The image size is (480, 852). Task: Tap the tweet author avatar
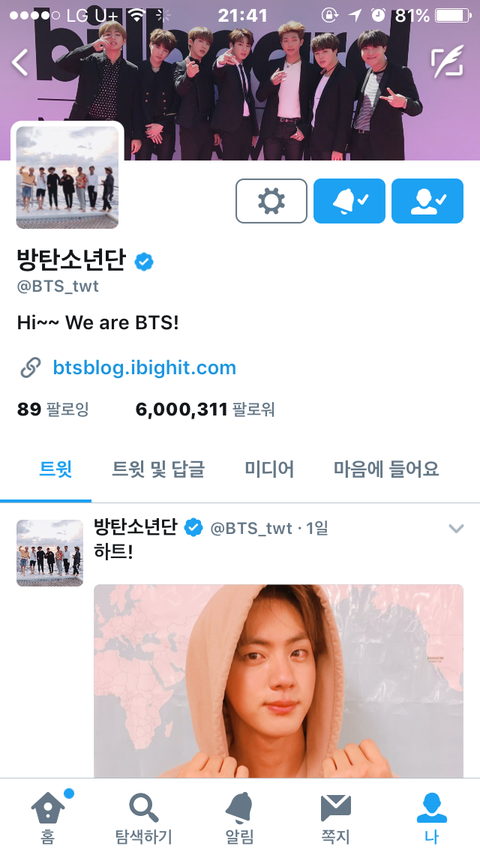(x=50, y=553)
